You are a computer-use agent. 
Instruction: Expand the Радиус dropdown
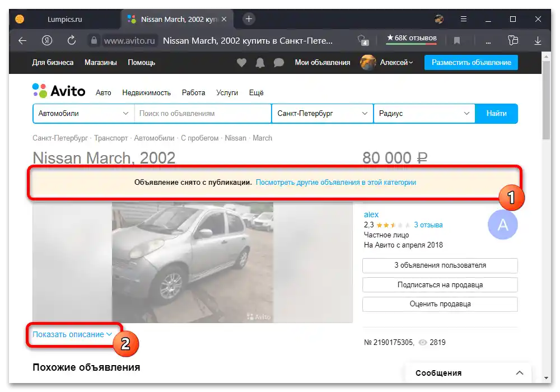pos(424,114)
